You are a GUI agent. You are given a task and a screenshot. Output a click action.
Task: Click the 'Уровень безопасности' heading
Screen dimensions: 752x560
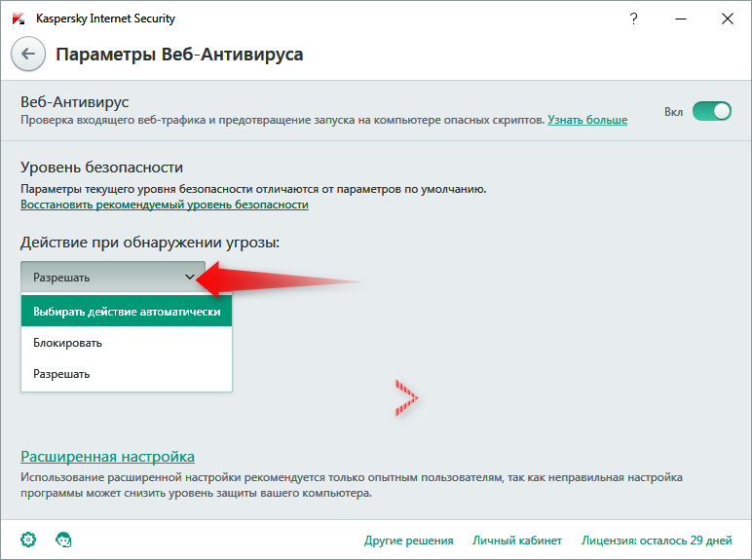pyautogui.click(x=101, y=168)
